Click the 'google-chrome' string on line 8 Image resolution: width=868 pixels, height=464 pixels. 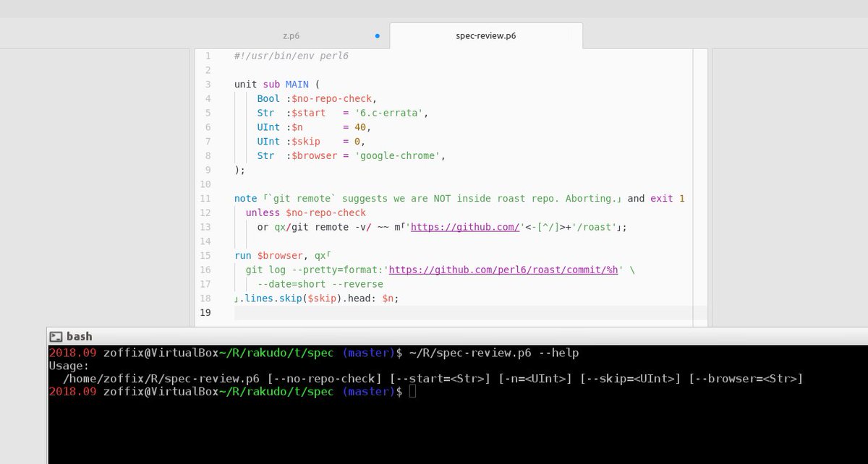(x=397, y=155)
